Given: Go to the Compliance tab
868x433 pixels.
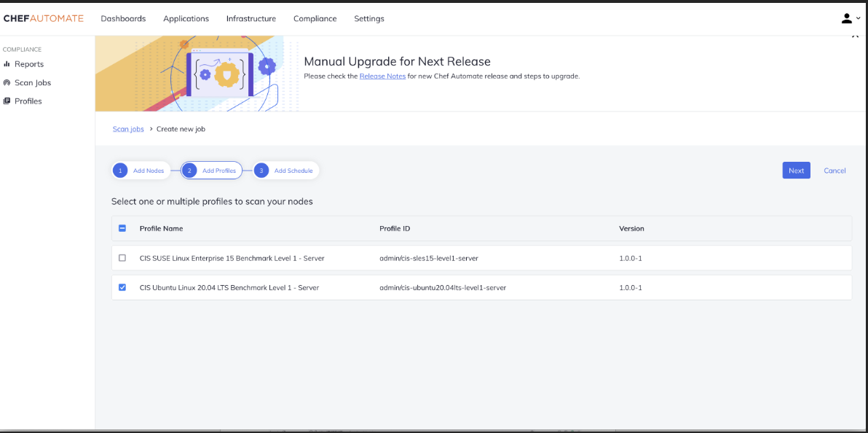Looking at the screenshot, I should (315, 18).
